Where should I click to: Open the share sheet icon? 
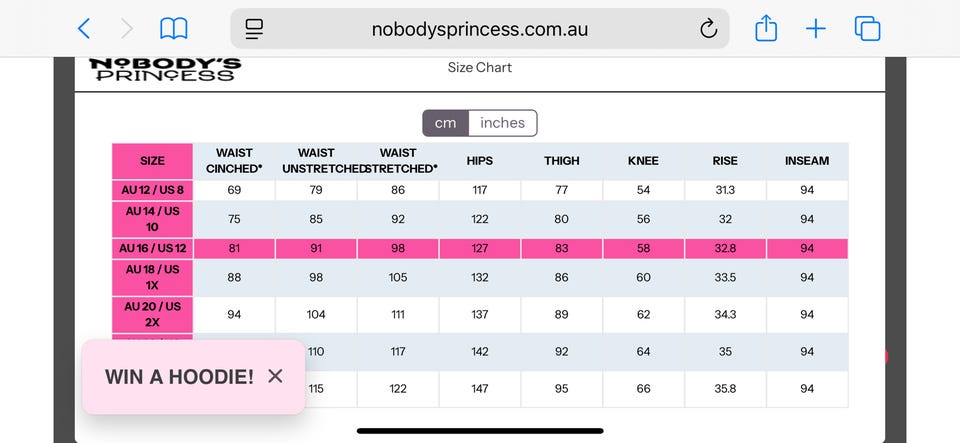[x=766, y=28]
